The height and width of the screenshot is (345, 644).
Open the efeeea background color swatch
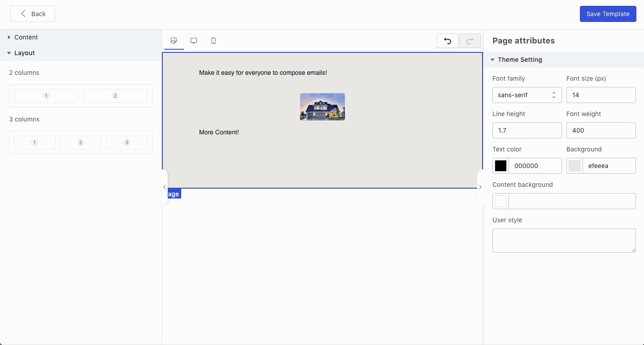pos(574,165)
